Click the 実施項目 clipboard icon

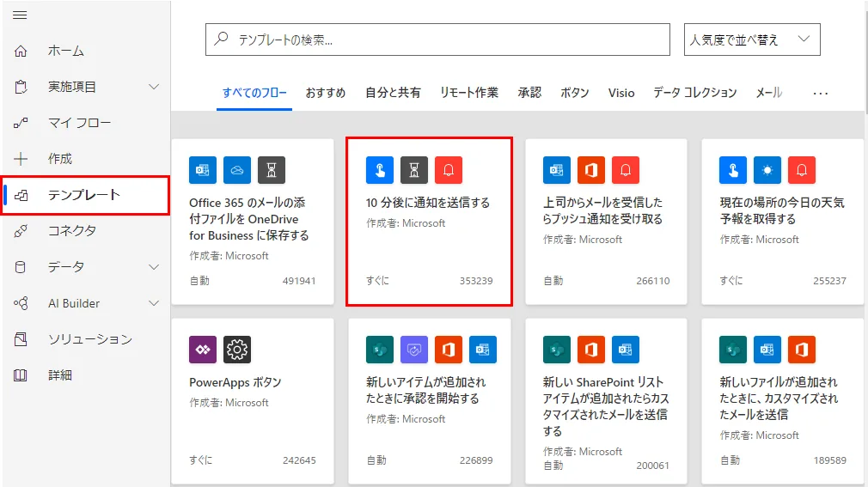coord(21,87)
